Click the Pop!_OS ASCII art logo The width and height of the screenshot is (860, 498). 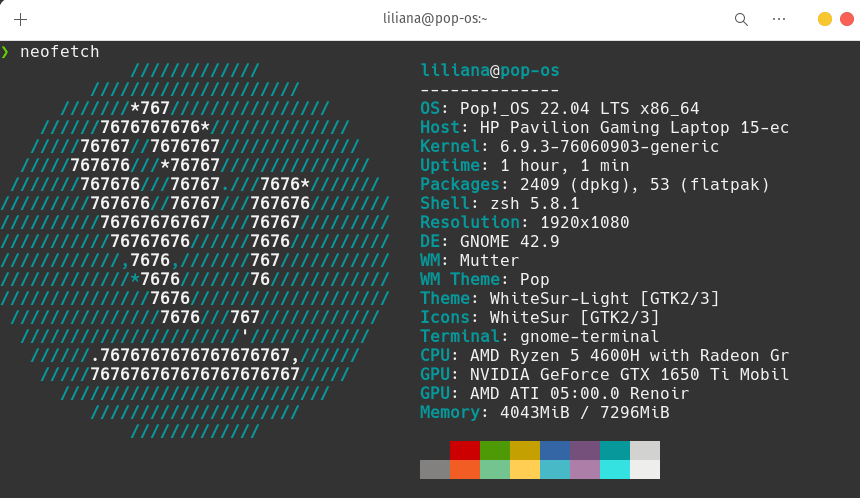tap(195, 251)
